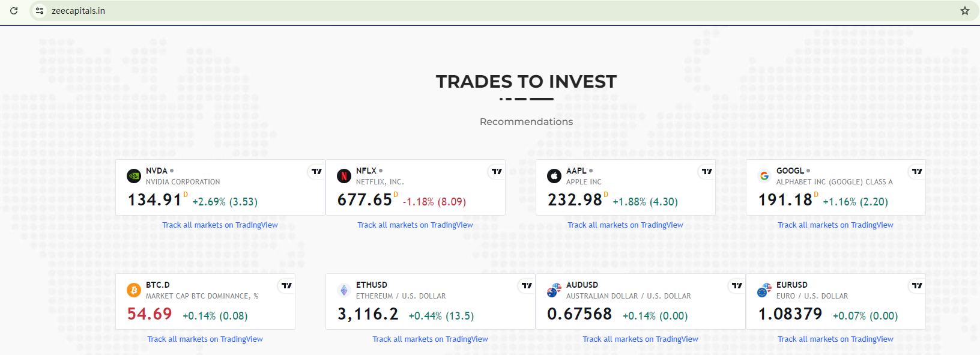Click the NVIDIA logo icon
The width and height of the screenshot is (980, 355).
[x=134, y=176]
